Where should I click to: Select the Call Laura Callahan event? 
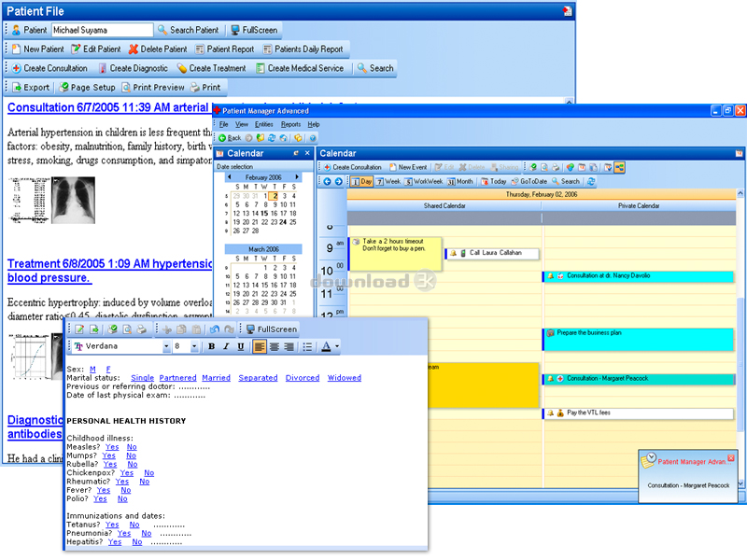[x=492, y=253]
